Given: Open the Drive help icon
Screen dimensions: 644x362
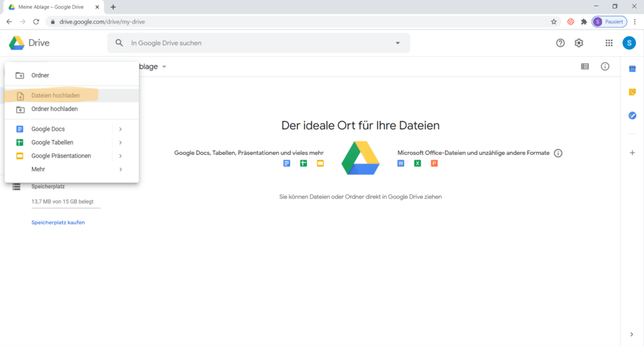Looking at the screenshot, I should pyautogui.click(x=560, y=43).
